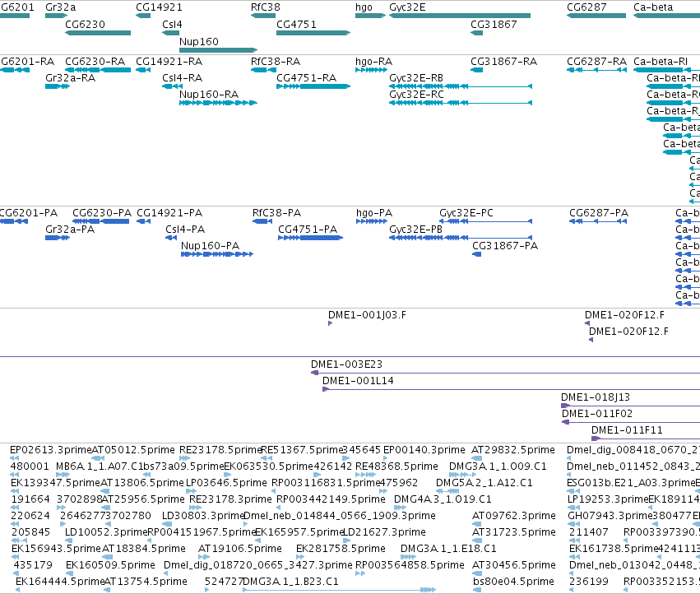Select the AT09762.3prime EST label
This screenshot has height=594, width=700.
coord(514,516)
